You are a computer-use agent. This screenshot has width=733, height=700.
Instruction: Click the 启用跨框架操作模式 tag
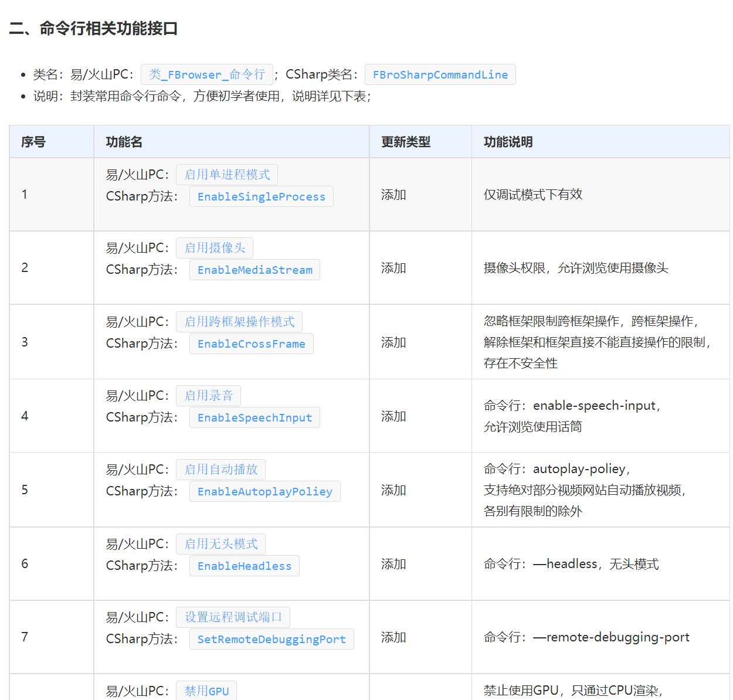(x=239, y=322)
